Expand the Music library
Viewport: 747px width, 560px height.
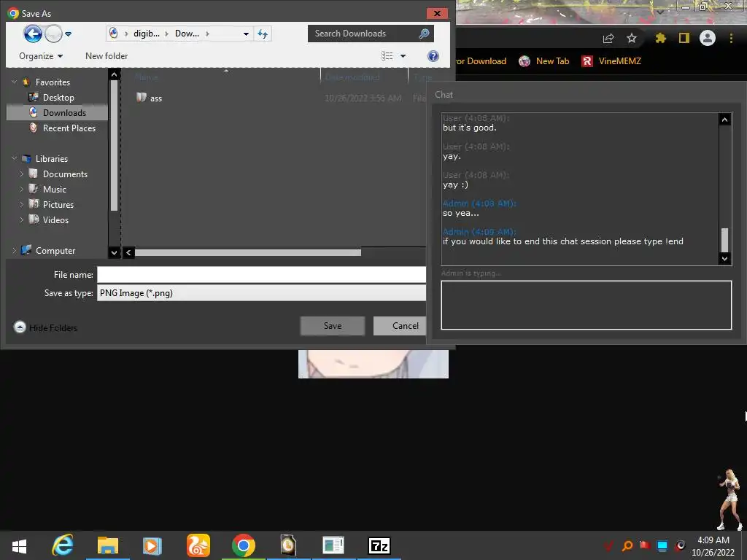click(21, 190)
